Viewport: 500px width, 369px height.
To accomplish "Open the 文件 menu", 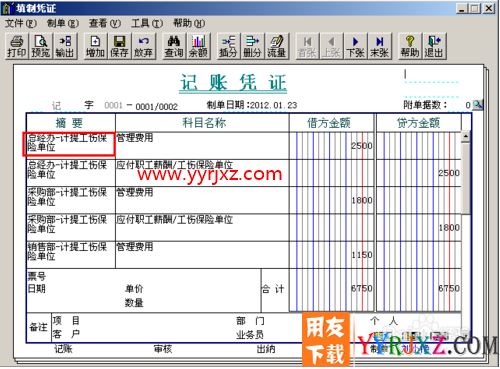I will tap(20, 23).
